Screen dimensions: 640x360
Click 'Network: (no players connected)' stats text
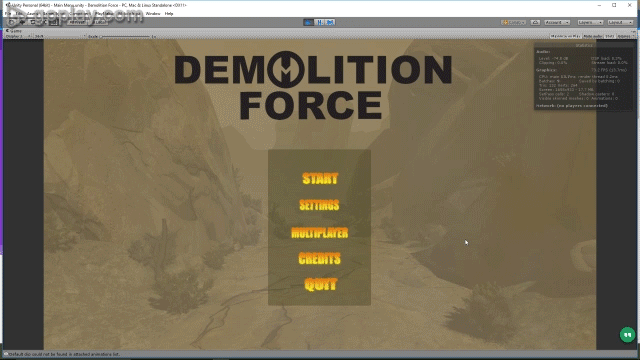pyautogui.click(x=571, y=106)
